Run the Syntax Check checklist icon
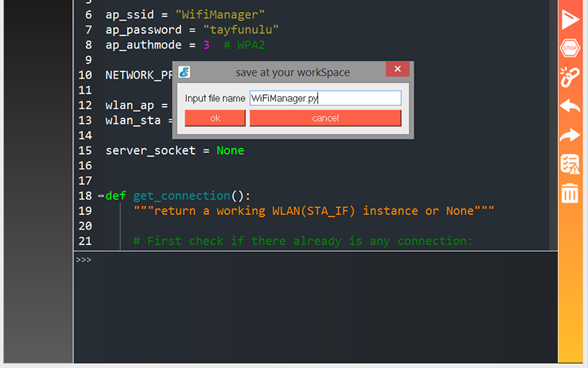 (x=570, y=164)
